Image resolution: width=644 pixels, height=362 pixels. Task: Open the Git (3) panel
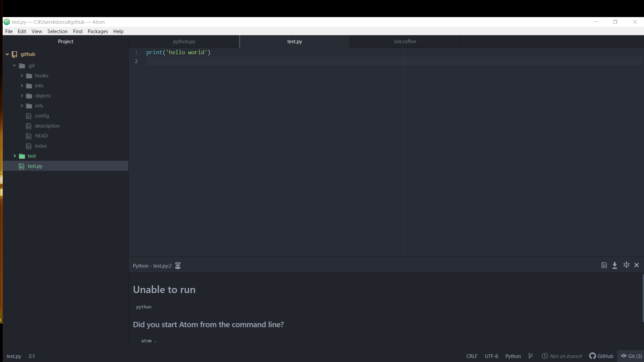coord(631,356)
